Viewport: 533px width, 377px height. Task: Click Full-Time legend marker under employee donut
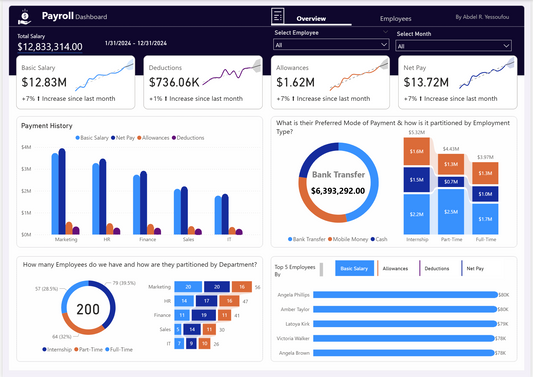107,349
